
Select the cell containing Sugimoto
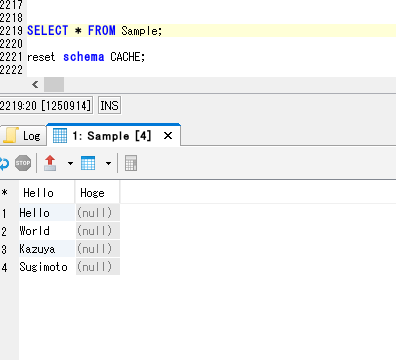click(47, 267)
